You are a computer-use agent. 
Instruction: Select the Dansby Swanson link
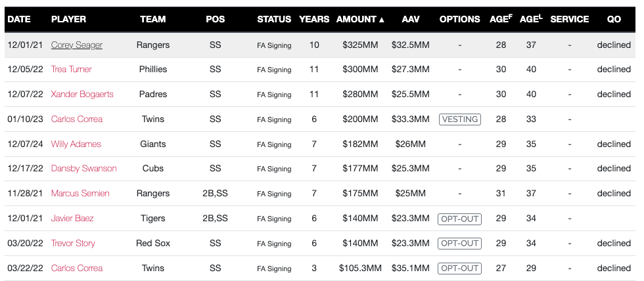[x=83, y=169]
